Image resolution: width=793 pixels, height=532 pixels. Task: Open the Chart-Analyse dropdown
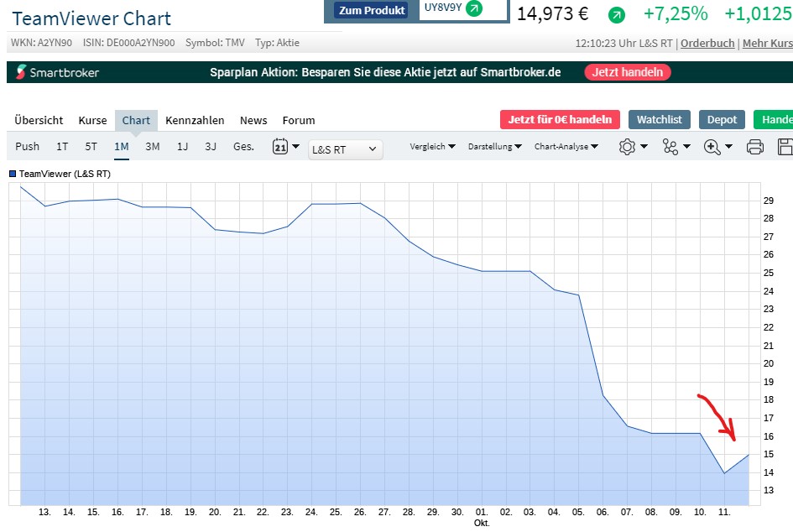point(566,147)
